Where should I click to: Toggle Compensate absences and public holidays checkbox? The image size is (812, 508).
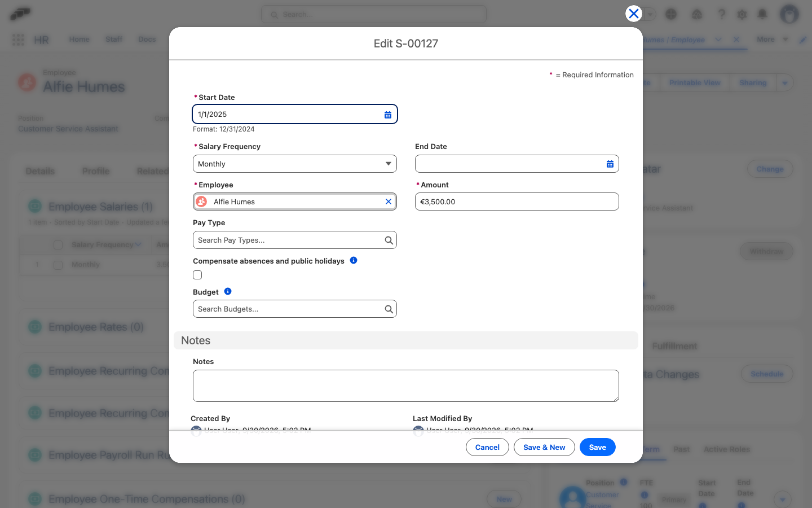coord(197,275)
